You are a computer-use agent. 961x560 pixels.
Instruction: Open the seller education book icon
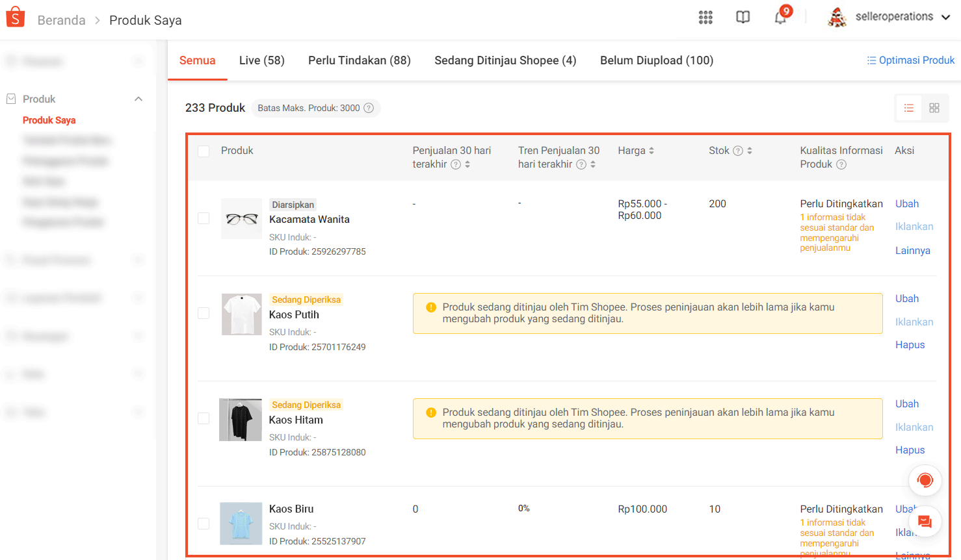pyautogui.click(x=743, y=18)
